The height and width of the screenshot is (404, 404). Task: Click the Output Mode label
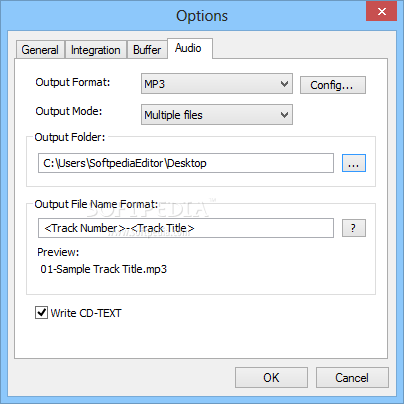tap(69, 111)
